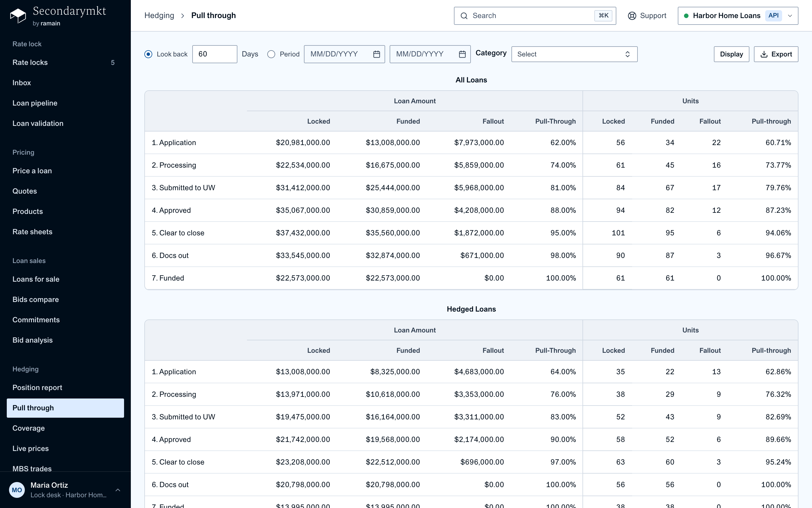Open the Products page

click(x=65, y=211)
